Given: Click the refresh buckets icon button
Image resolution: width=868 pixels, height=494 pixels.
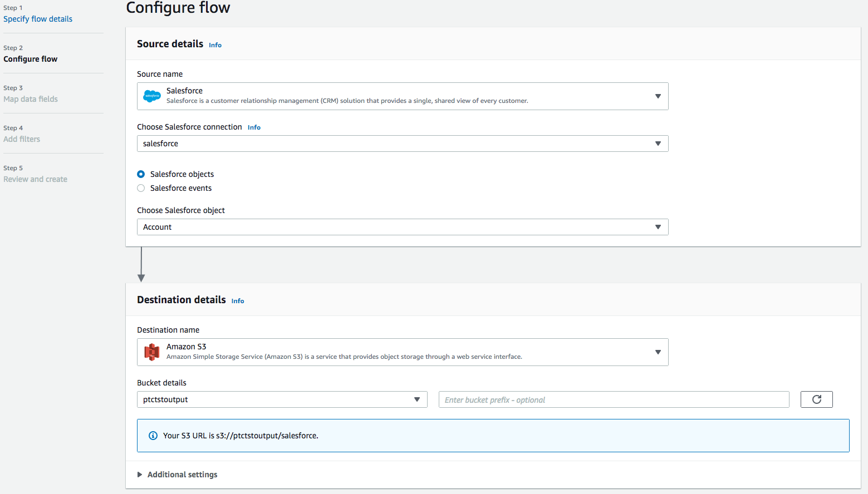Looking at the screenshot, I should point(816,399).
